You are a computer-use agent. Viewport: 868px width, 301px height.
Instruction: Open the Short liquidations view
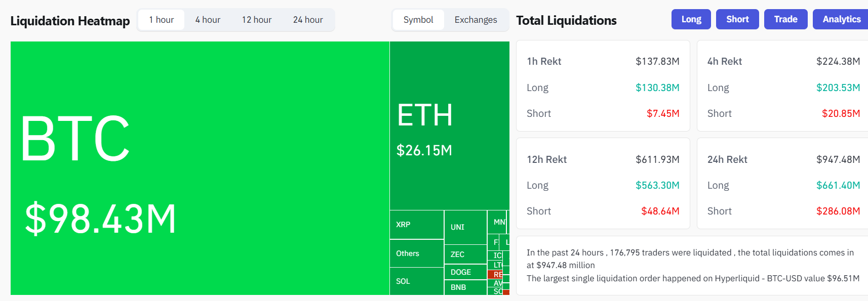coord(737,19)
